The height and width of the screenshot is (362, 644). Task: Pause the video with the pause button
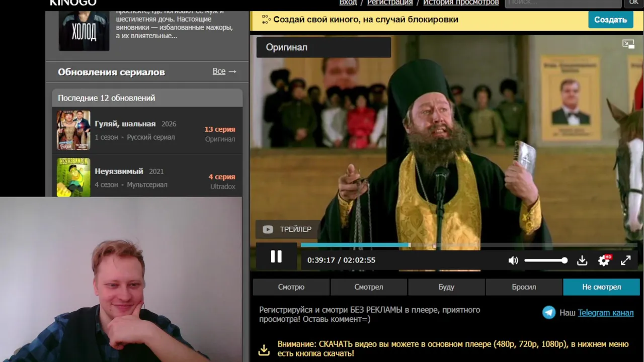tap(276, 257)
